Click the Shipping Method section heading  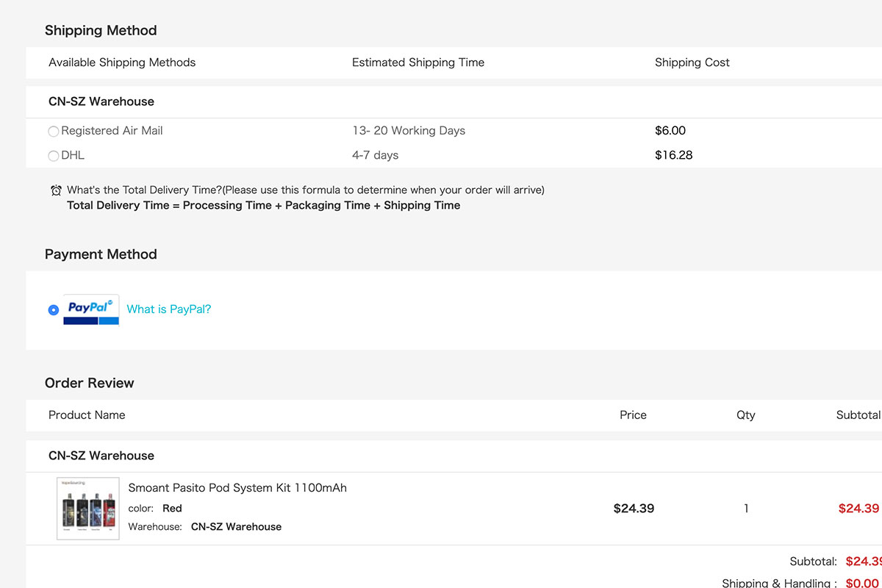point(101,30)
